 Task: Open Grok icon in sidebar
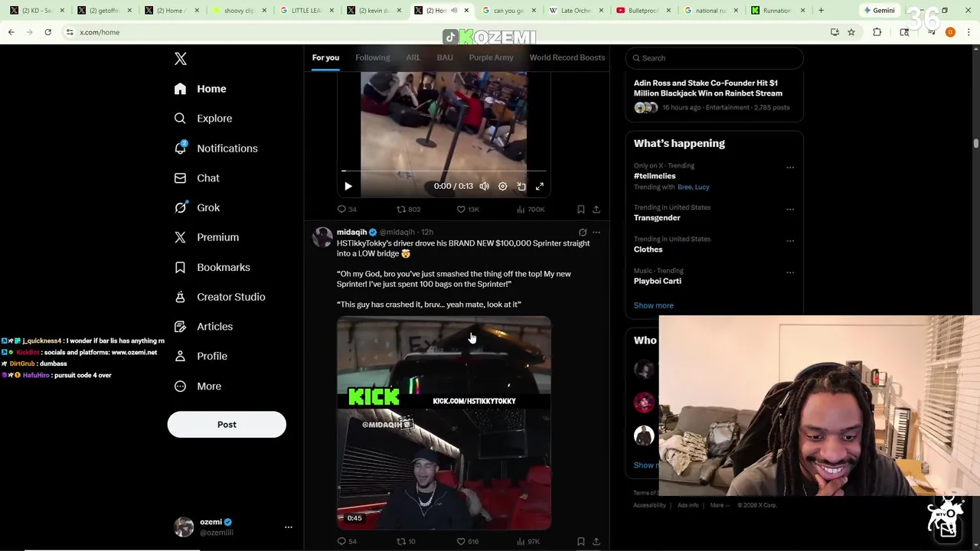point(180,207)
